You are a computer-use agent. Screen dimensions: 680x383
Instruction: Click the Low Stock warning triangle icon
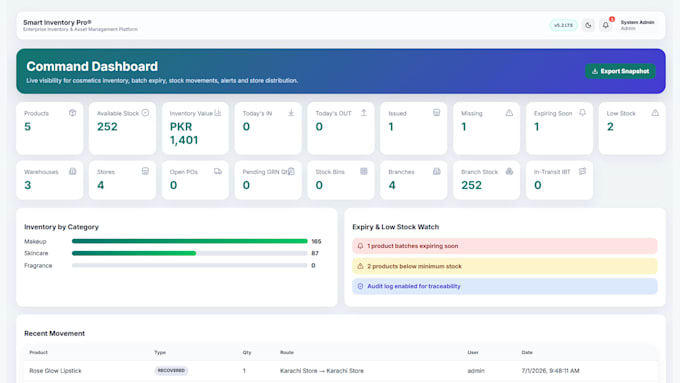[655, 113]
